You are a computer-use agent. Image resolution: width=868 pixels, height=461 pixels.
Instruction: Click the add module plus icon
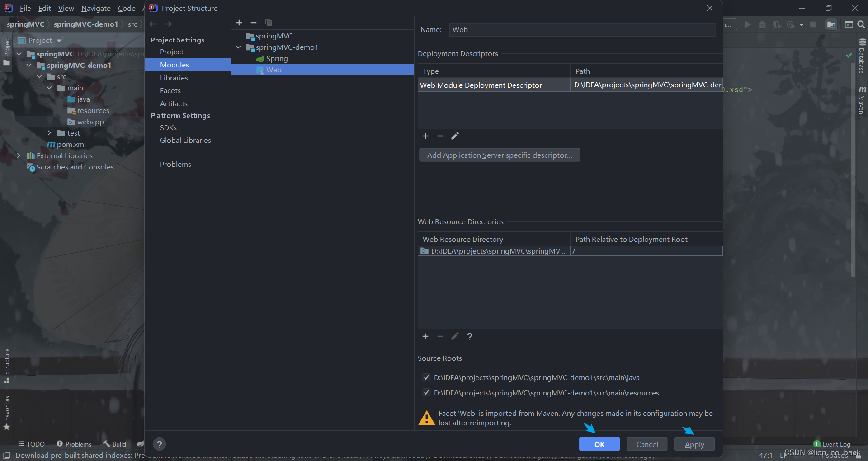[x=239, y=23]
